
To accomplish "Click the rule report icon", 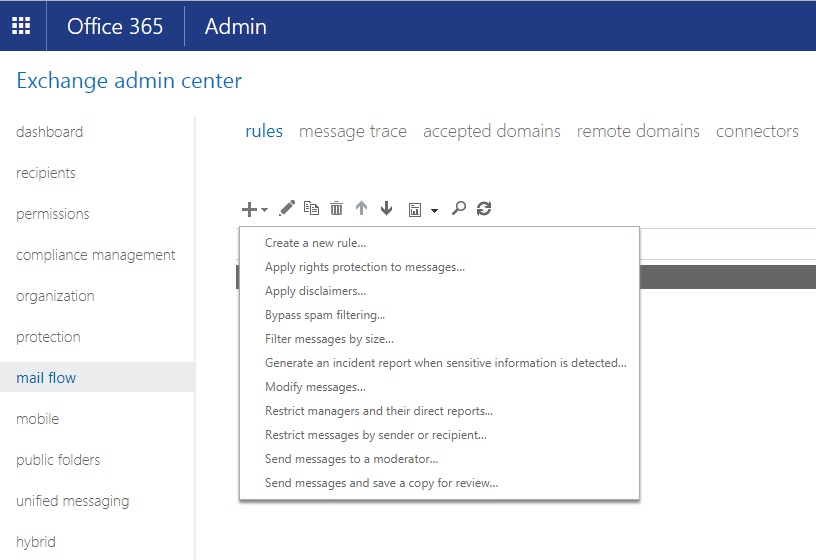I will [415, 209].
